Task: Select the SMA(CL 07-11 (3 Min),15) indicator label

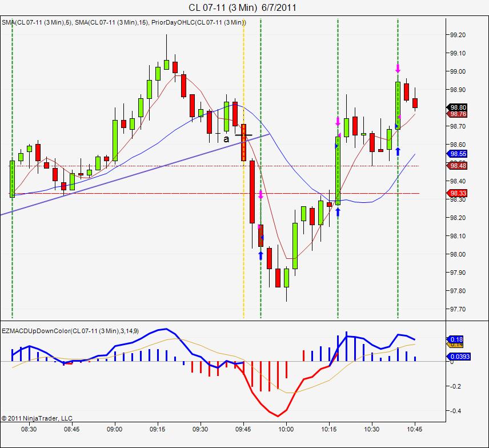Action: pos(111,22)
